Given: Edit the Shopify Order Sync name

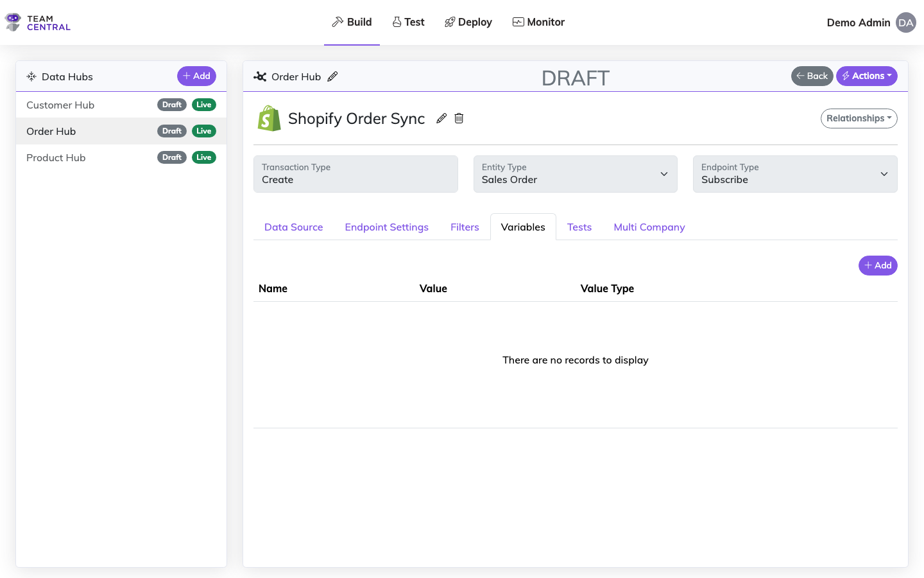Looking at the screenshot, I should [441, 118].
